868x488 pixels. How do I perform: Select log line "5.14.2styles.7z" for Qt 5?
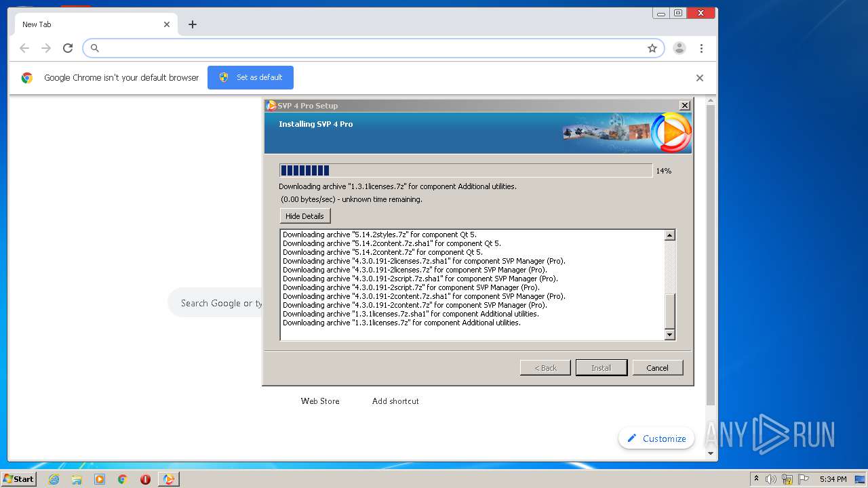coord(380,235)
